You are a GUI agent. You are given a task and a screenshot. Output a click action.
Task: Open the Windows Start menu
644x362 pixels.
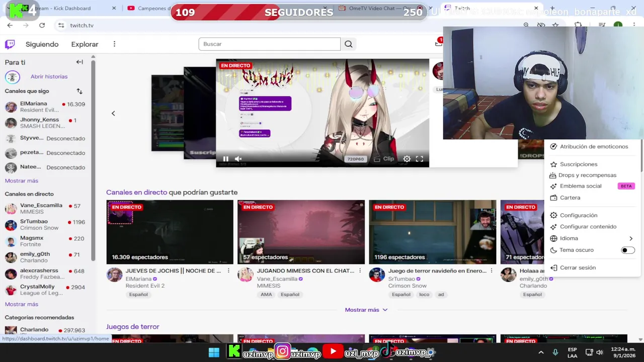click(214, 352)
